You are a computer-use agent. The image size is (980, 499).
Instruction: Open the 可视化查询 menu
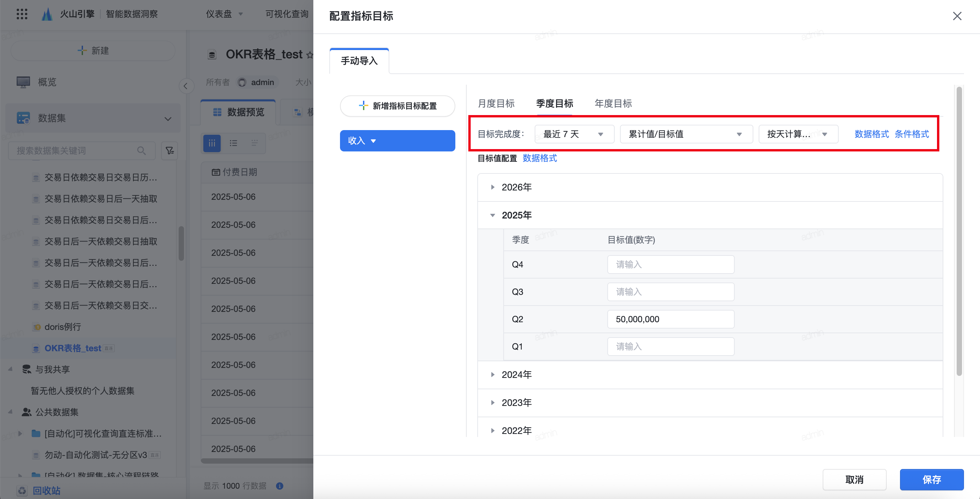[287, 14]
